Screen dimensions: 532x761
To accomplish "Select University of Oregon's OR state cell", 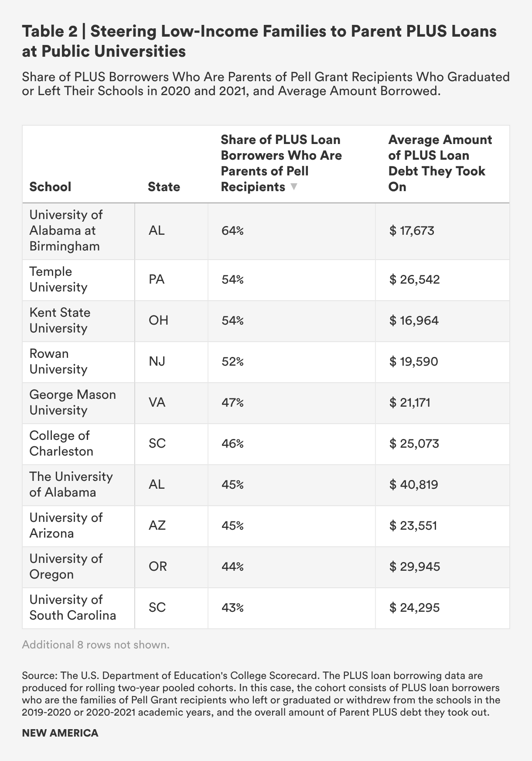I will pos(158,566).
